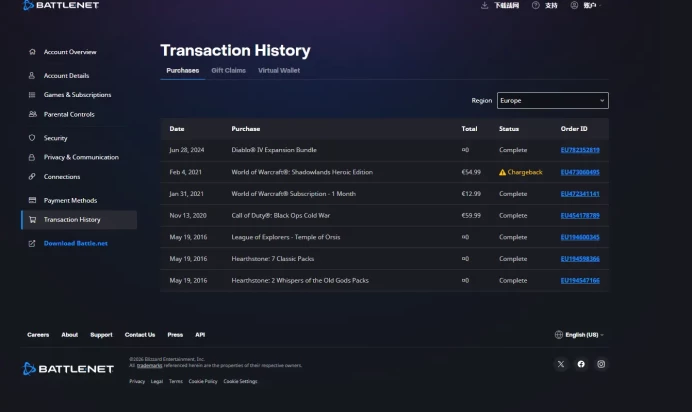
Task: Click the Purchase column header
Action: pyautogui.click(x=246, y=129)
